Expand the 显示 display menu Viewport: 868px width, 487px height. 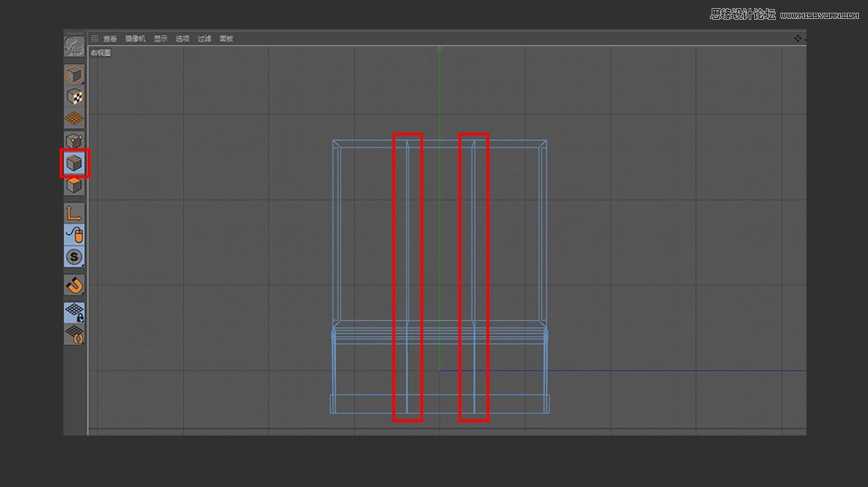pos(160,39)
